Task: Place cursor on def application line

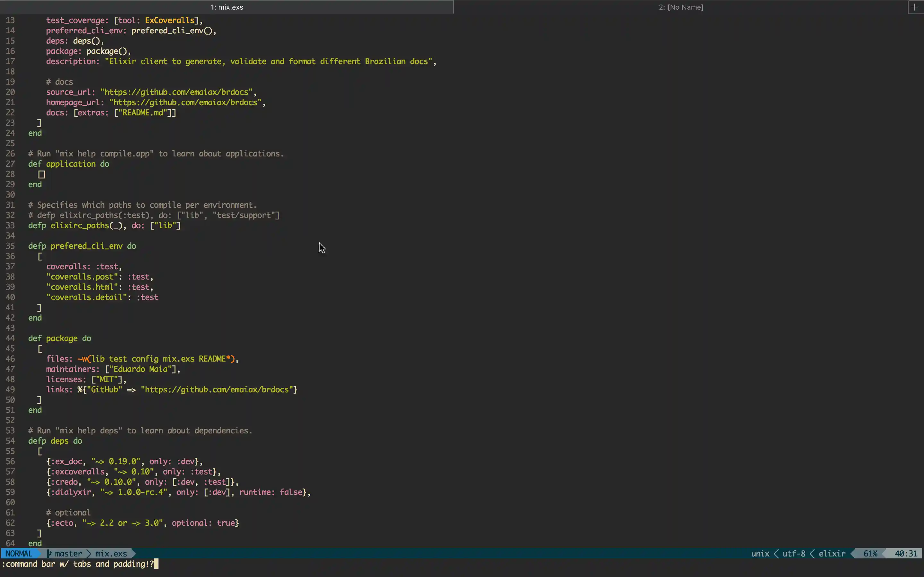Action: click(x=69, y=164)
